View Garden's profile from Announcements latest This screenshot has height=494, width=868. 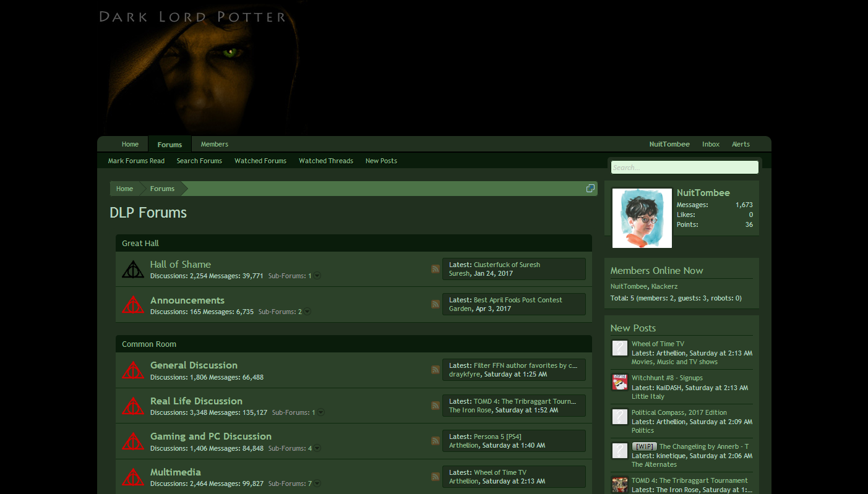[460, 309]
